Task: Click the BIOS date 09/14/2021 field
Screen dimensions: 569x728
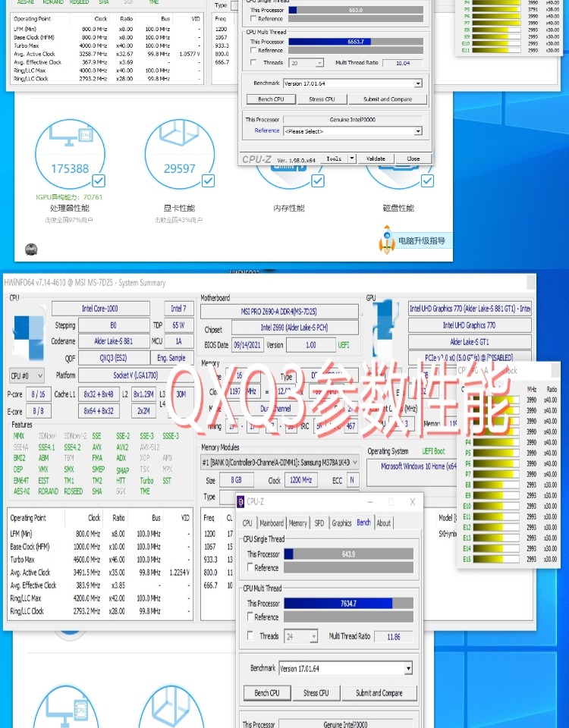Action: (x=247, y=345)
